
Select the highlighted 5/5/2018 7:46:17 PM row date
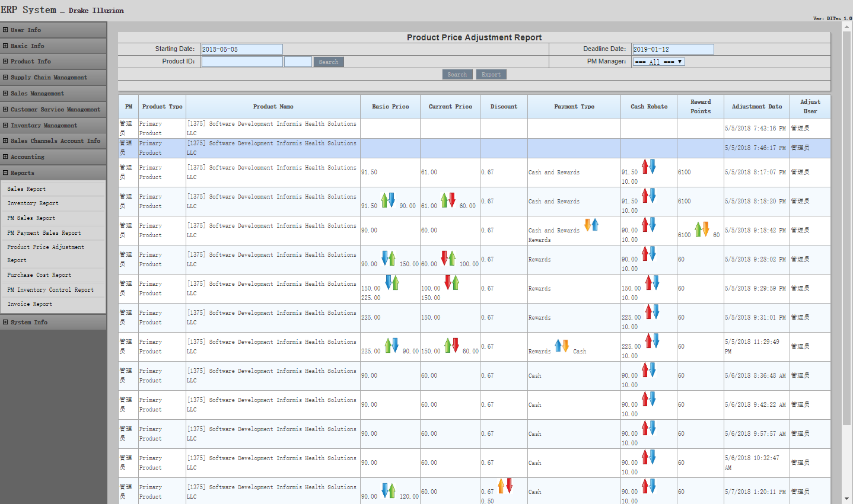(x=755, y=148)
